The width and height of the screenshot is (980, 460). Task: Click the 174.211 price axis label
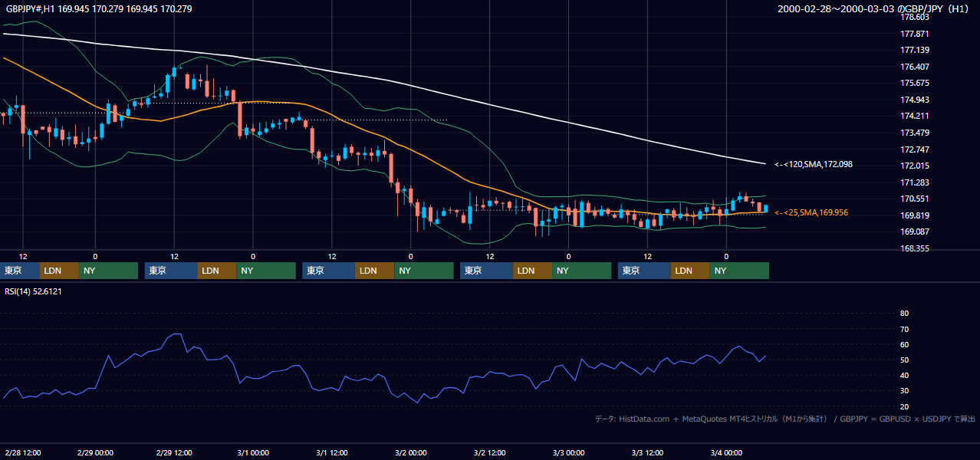(914, 117)
